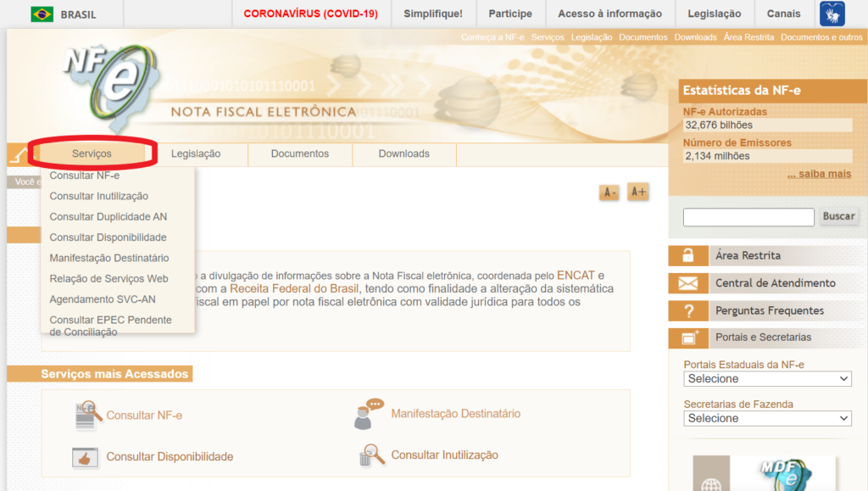Select Consultar EPEC Pendente de Conciliação
The image size is (868, 491).
point(111,326)
